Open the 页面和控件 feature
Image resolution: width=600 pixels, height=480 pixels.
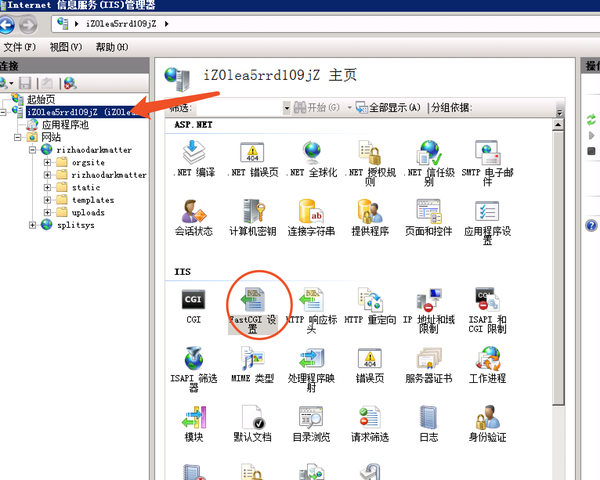pyautogui.click(x=429, y=217)
